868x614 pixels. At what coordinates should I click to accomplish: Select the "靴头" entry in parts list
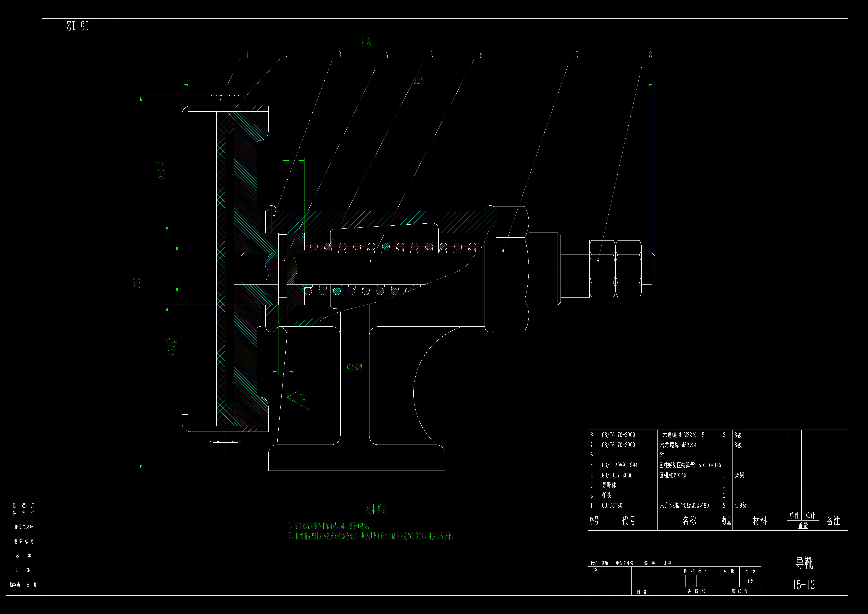click(606, 495)
